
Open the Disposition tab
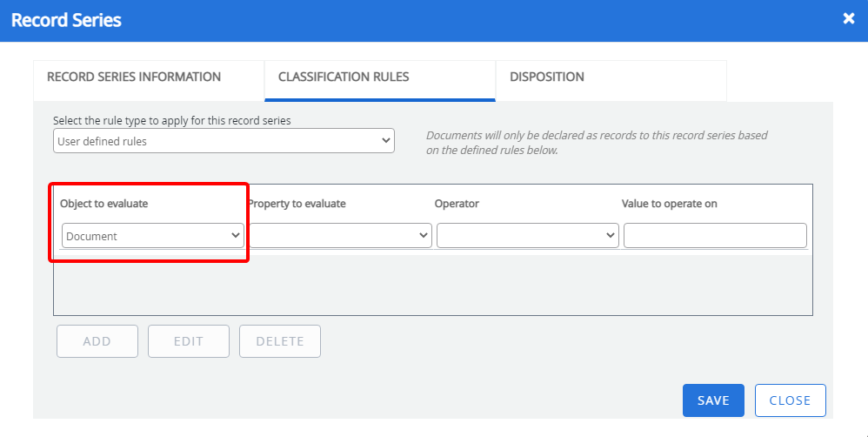(547, 77)
